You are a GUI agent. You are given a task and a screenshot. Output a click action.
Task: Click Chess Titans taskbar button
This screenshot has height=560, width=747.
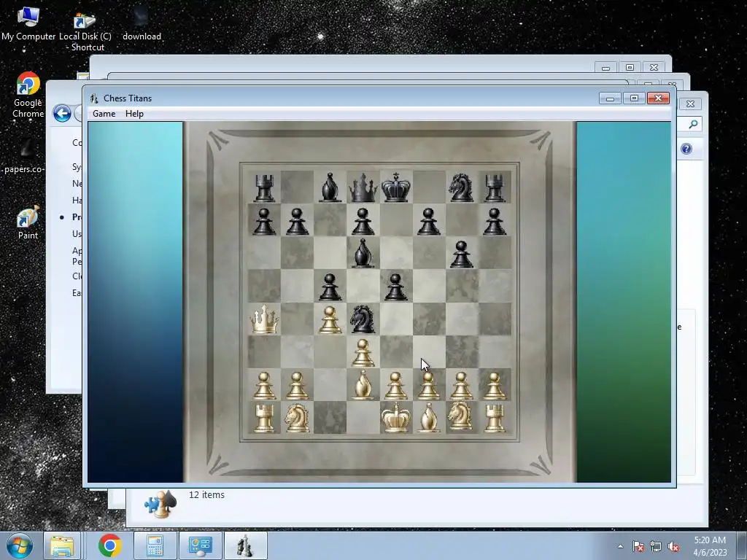tap(245, 545)
